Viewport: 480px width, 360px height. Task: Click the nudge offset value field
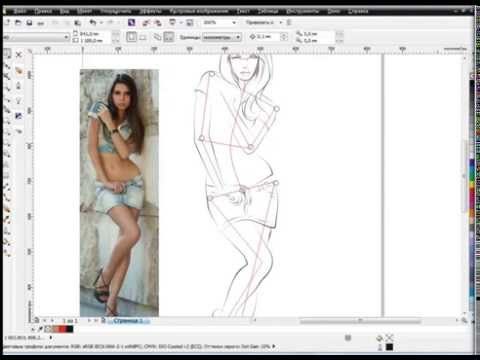click(x=268, y=36)
